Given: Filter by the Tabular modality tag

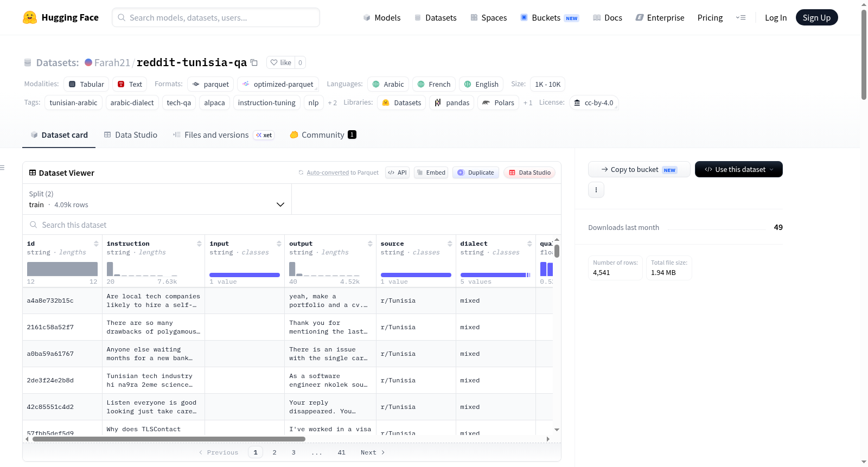Looking at the screenshot, I should (86, 84).
